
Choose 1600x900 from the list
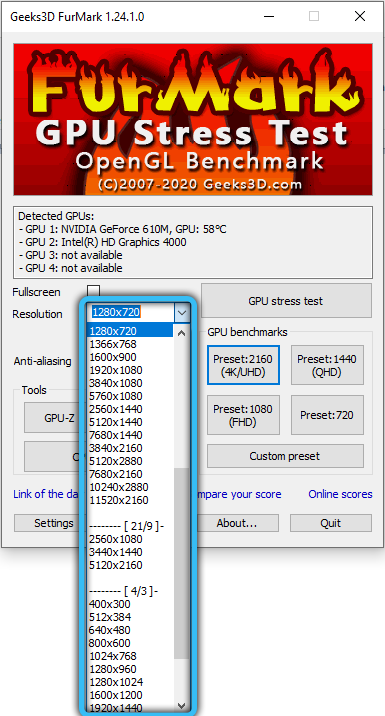coord(130,357)
